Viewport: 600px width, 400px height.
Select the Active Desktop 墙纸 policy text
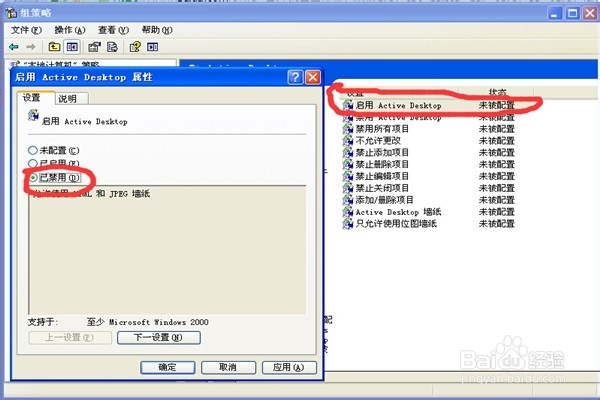[398, 212]
